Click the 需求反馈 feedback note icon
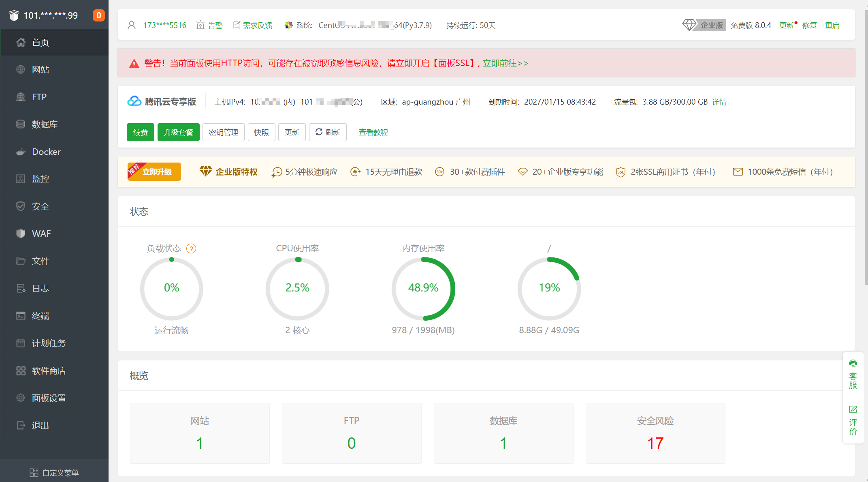 tap(237, 25)
